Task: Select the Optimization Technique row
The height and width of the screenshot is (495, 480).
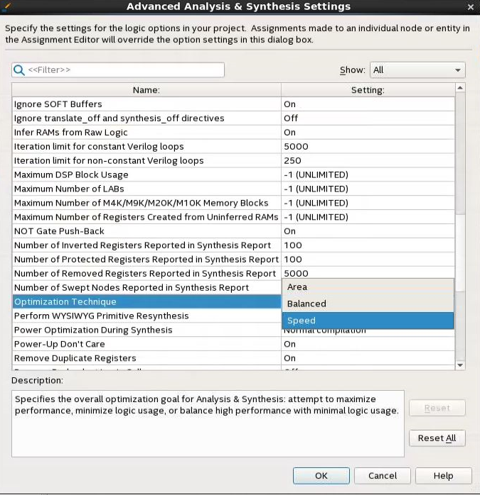Action: [147, 302]
